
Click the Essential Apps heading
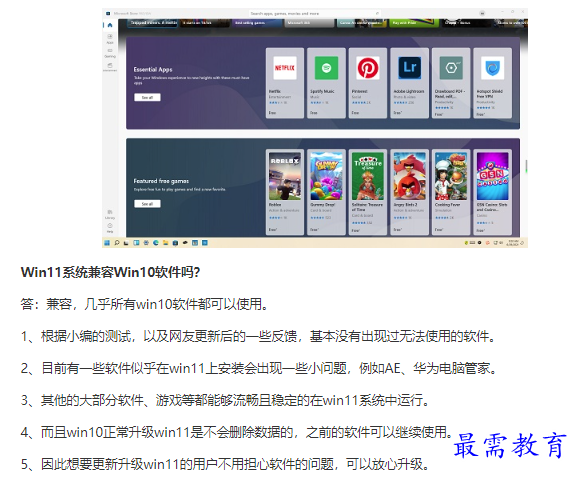coord(153,69)
